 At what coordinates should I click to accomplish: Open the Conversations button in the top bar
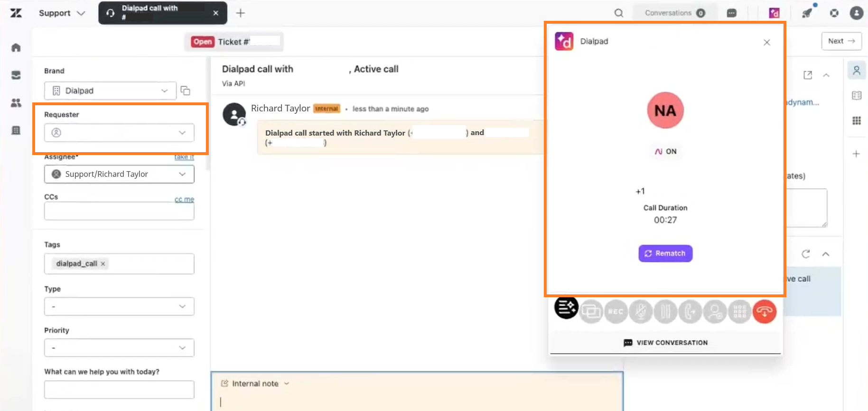click(675, 13)
